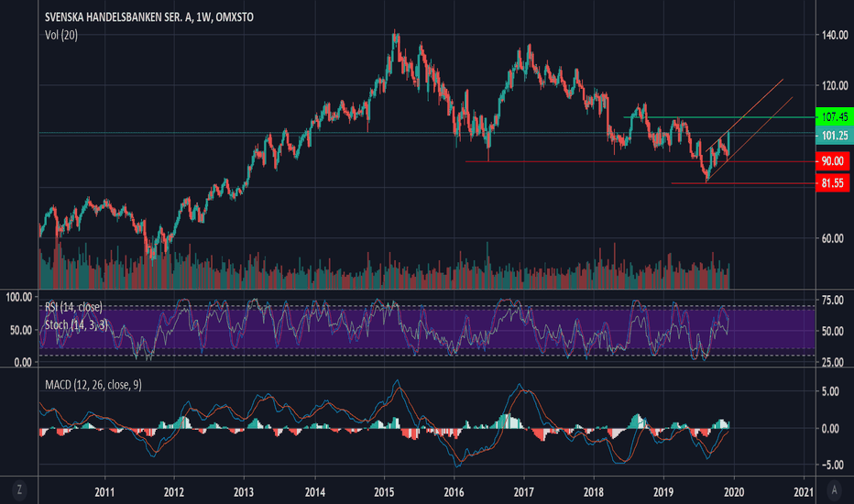
Task: Click the 2014 label on time axis
Action: coord(315,492)
